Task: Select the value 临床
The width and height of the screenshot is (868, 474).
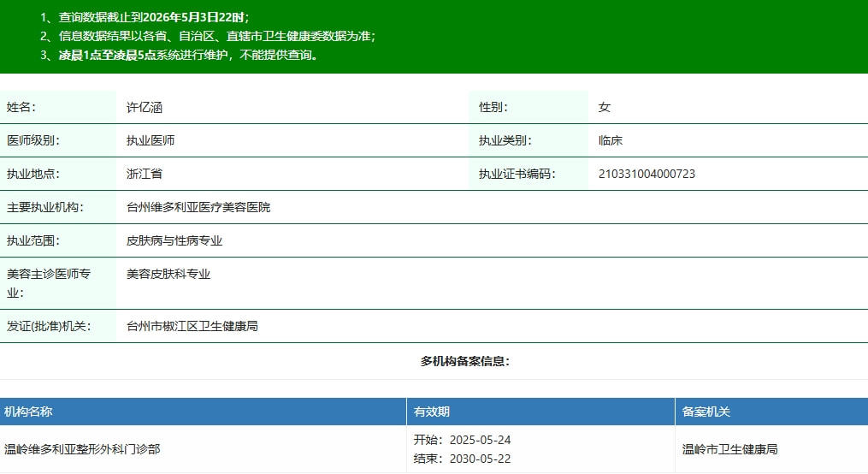Action: click(x=611, y=140)
